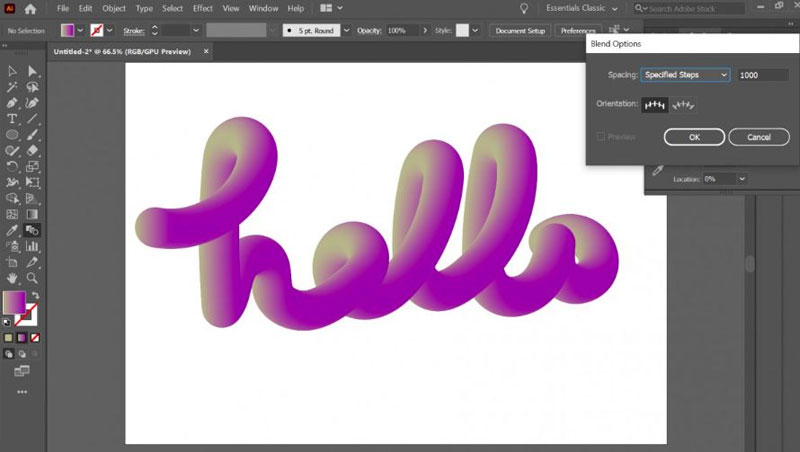Set paint mode to Gradient
The height and width of the screenshot is (452, 800).
tap(21, 338)
